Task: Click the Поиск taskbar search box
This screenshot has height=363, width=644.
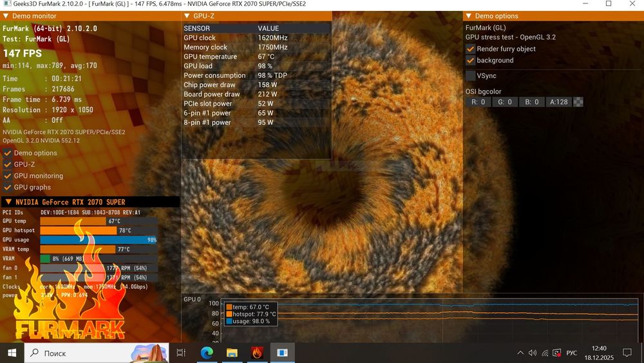Action: click(x=97, y=353)
